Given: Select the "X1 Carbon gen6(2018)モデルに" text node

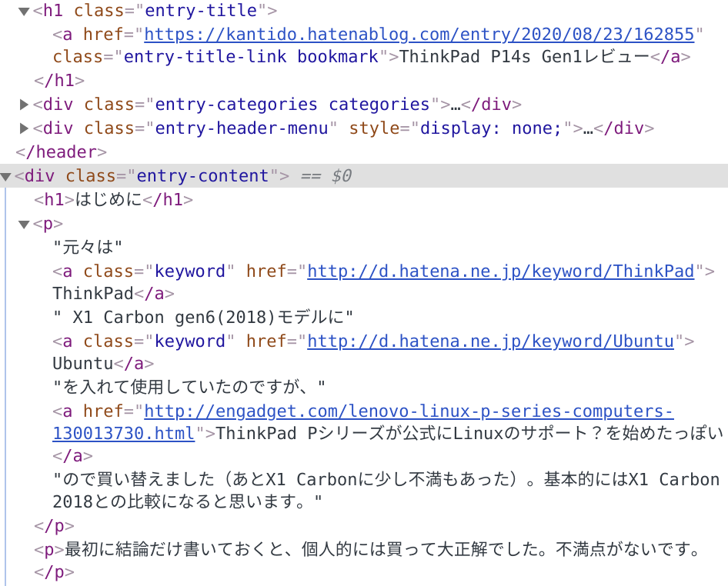Looking at the screenshot, I should (x=203, y=318).
